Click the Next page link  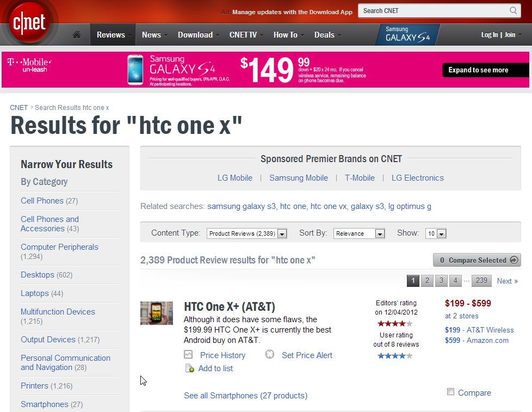tap(507, 281)
